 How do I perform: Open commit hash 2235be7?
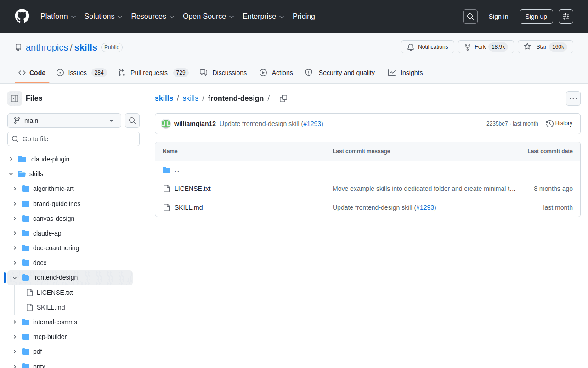coord(497,124)
